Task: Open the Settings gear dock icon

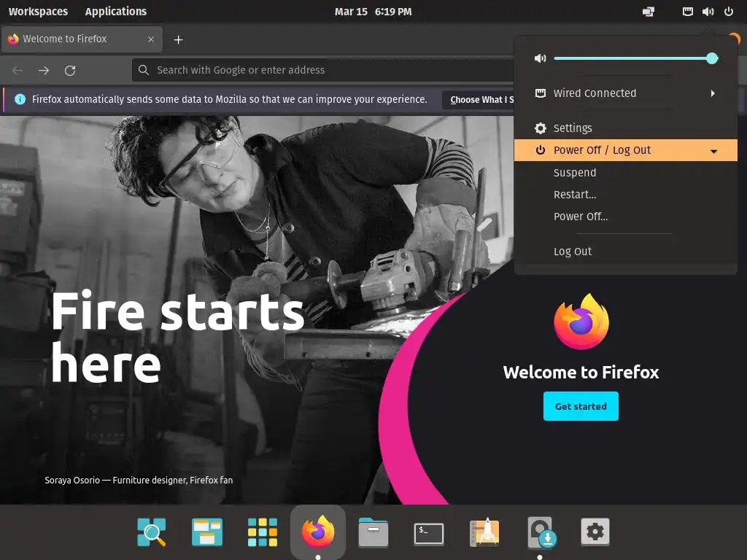Action: point(595,532)
